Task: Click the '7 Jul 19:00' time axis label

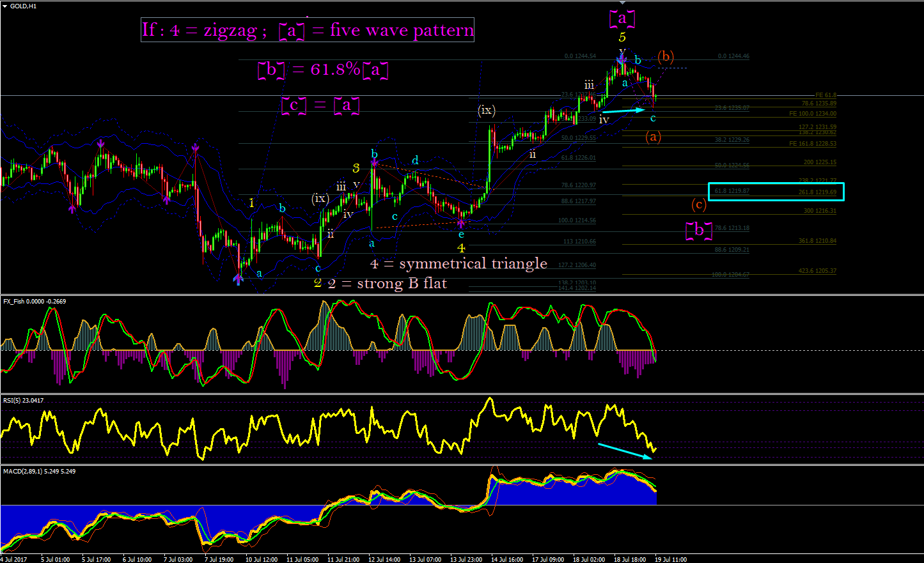Action: [x=219, y=559]
